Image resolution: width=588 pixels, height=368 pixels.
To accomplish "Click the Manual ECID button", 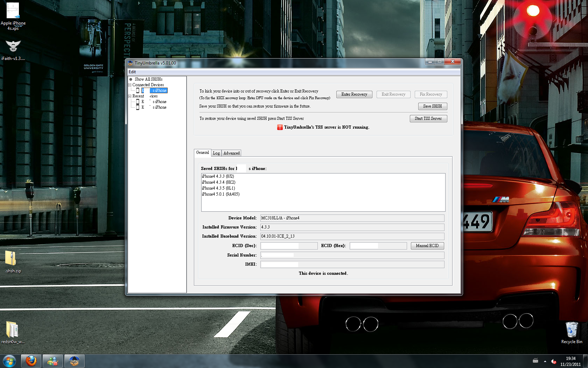I will (427, 246).
